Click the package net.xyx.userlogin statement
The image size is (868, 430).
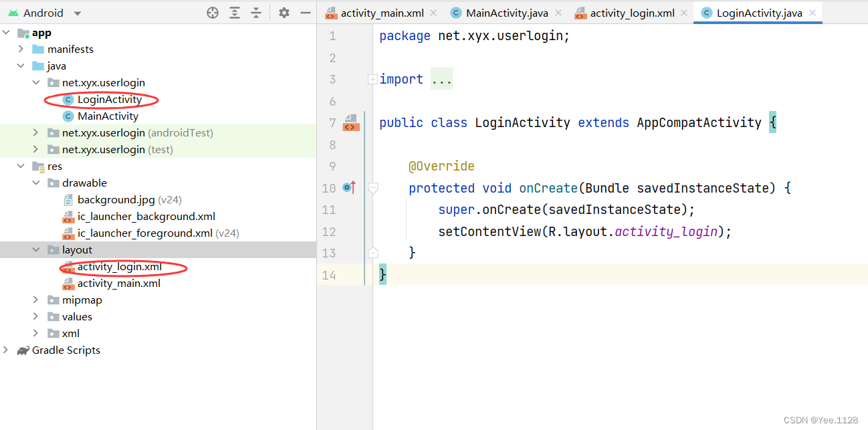point(474,35)
